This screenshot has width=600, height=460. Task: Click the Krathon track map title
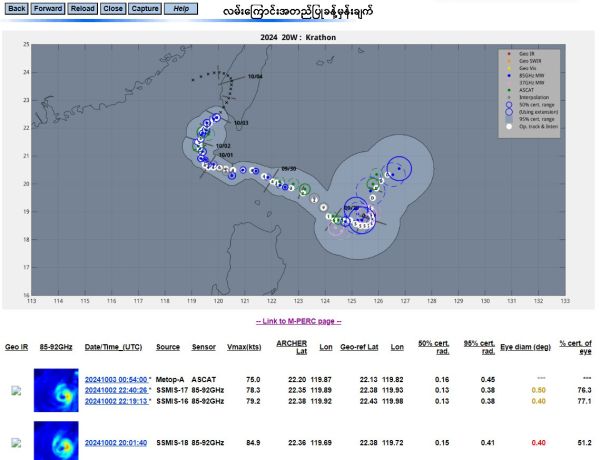tap(298, 38)
